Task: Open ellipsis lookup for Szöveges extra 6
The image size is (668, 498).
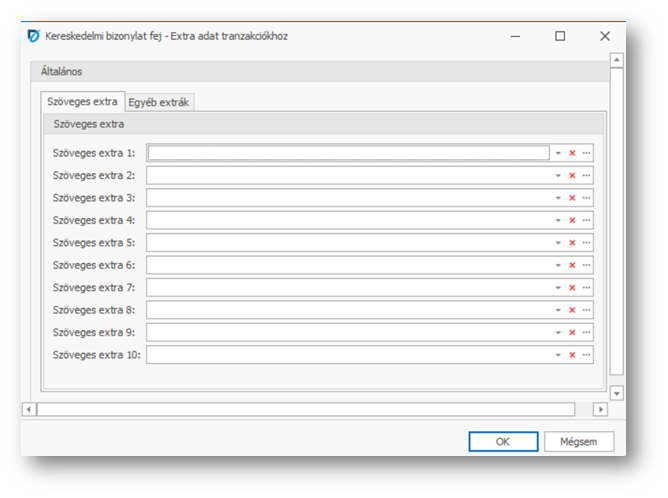Action: click(x=586, y=266)
